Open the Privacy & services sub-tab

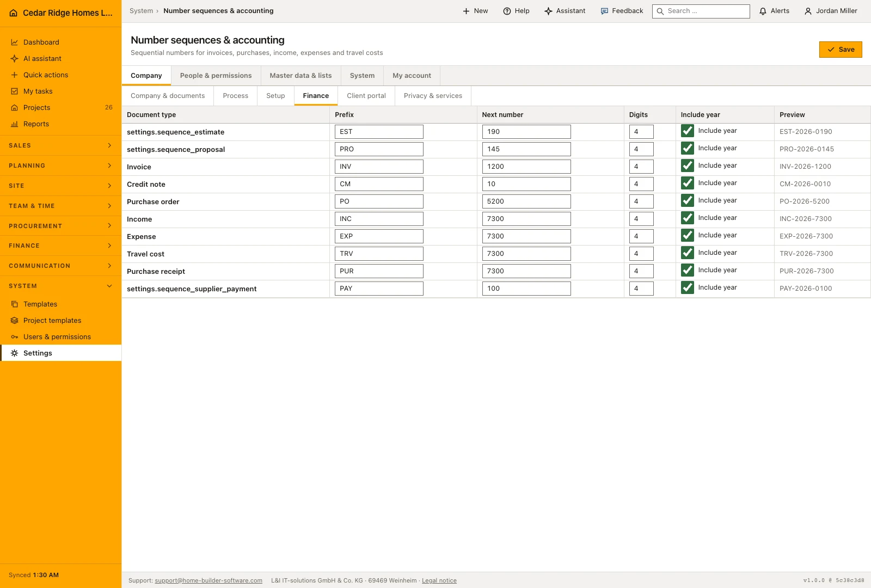pyautogui.click(x=433, y=96)
